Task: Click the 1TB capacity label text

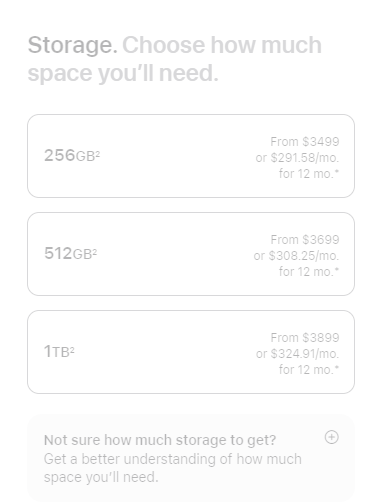Action: (x=59, y=351)
